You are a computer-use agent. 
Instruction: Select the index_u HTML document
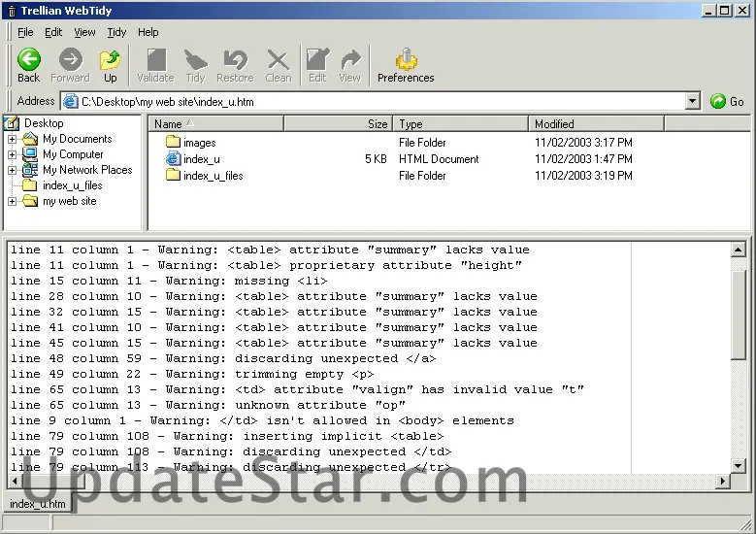[x=202, y=159]
